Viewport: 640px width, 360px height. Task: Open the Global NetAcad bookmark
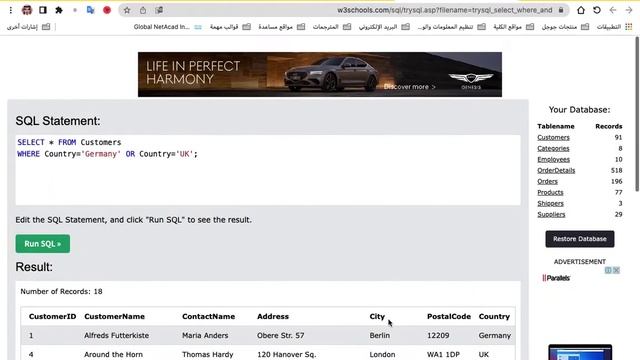pos(167,27)
